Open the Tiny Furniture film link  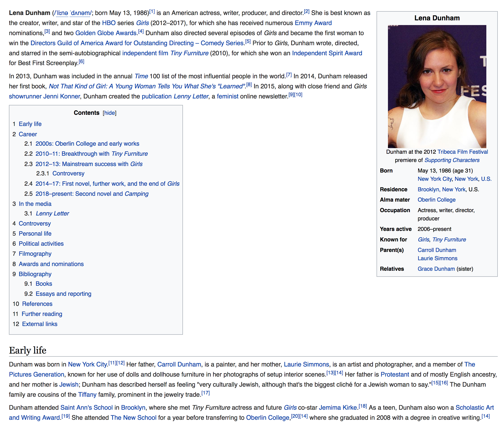point(189,53)
